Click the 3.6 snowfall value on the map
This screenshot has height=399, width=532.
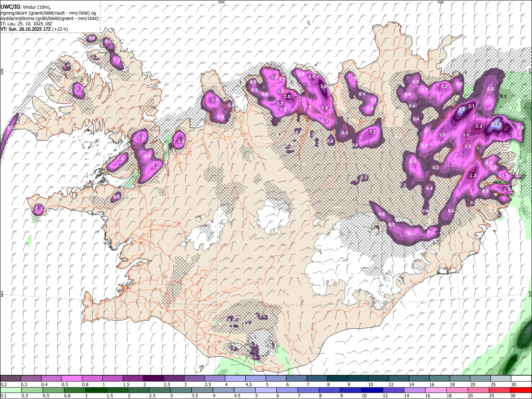coord(324,86)
